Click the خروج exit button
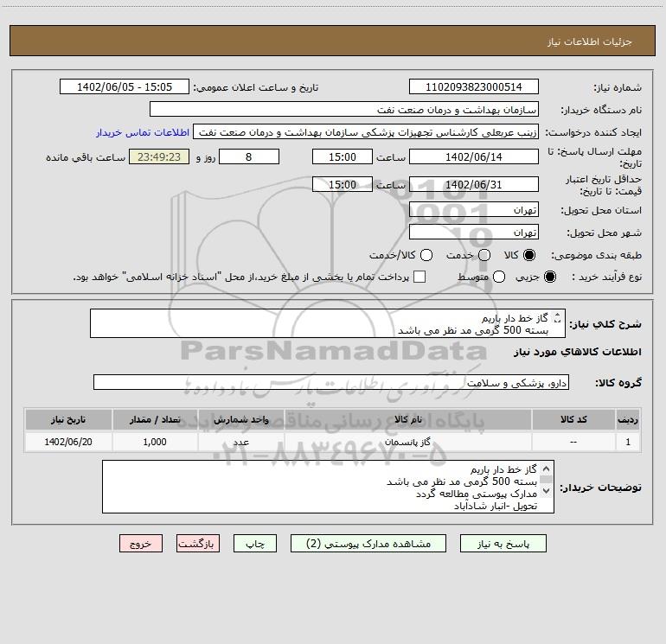Screen dimensions: 666x644 141,544
